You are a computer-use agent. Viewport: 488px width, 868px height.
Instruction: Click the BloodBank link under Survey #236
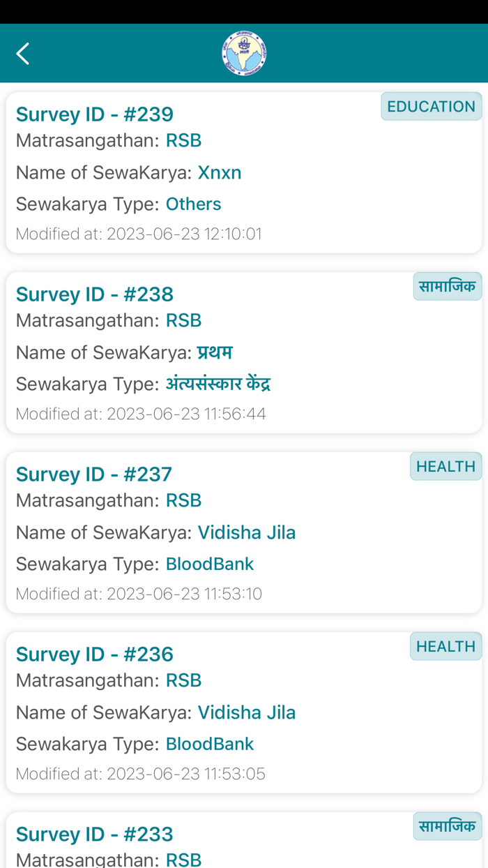pyautogui.click(x=210, y=744)
